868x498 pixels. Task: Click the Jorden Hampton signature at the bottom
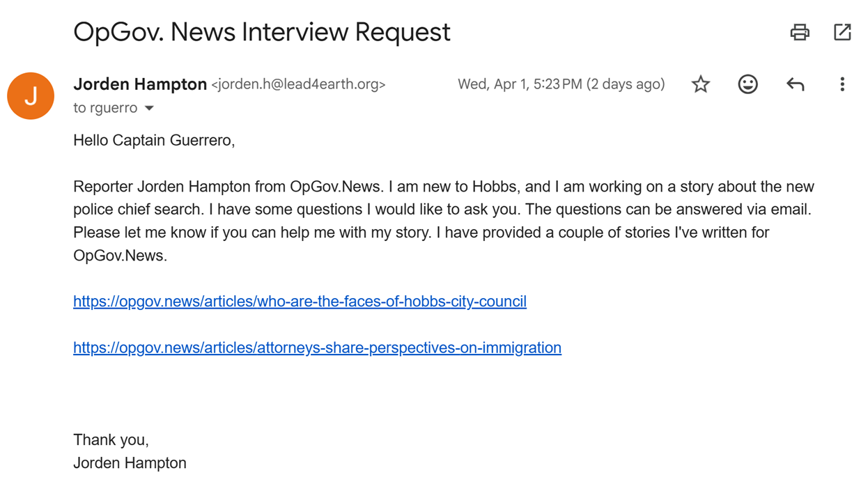[130, 462]
